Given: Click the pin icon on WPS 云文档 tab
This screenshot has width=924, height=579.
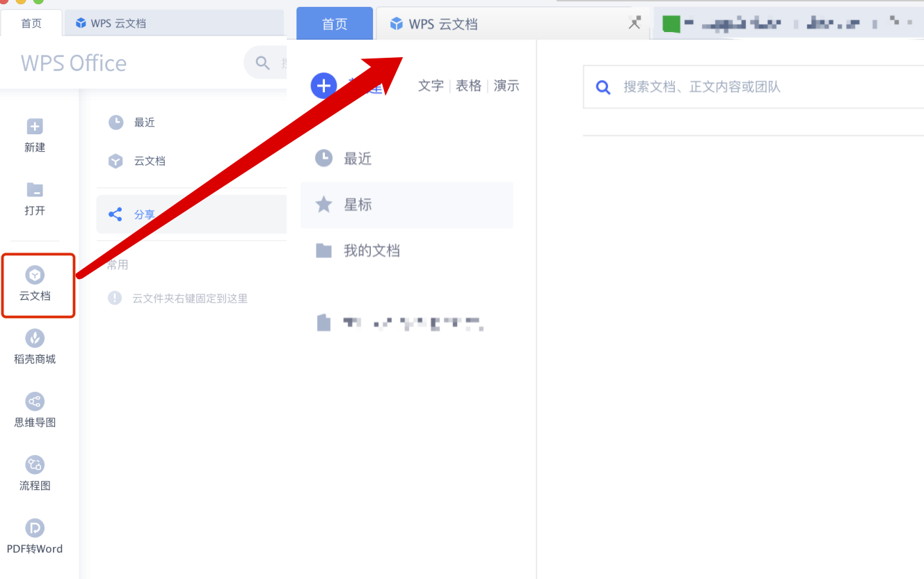Looking at the screenshot, I should point(634,23).
